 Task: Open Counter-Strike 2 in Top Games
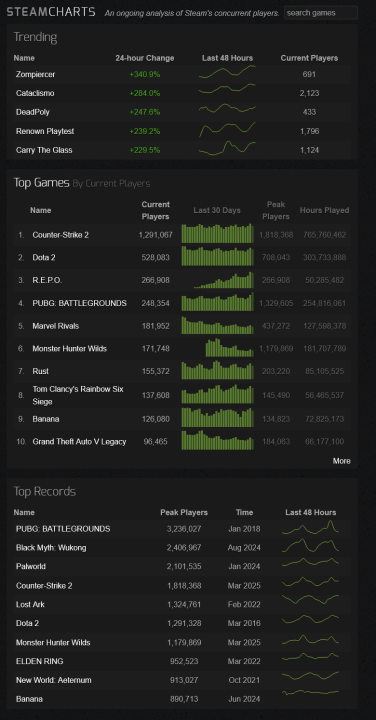coord(61,235)
